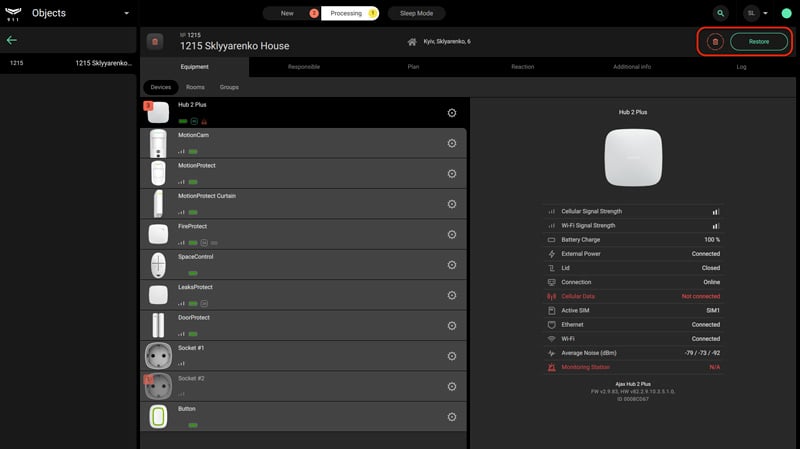Viewport: 800px width, 449px height.
Task: Switch to the Processing tab
Action: point(350,13)
